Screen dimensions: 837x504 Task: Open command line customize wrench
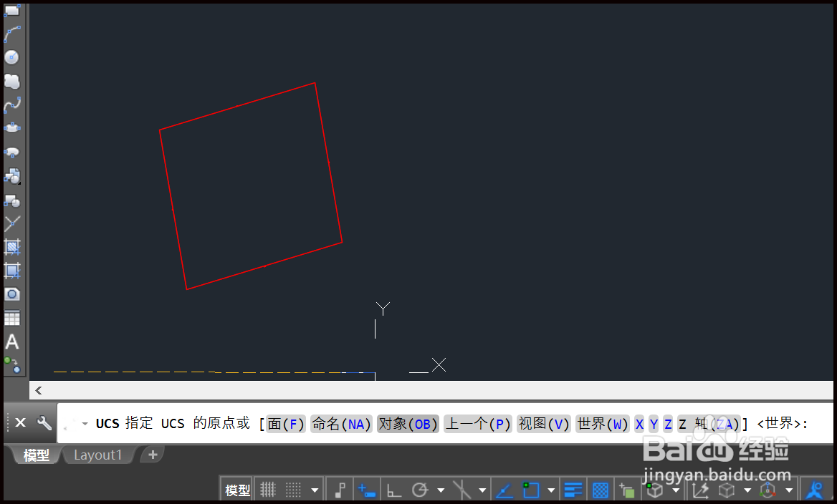coord(44,424)
